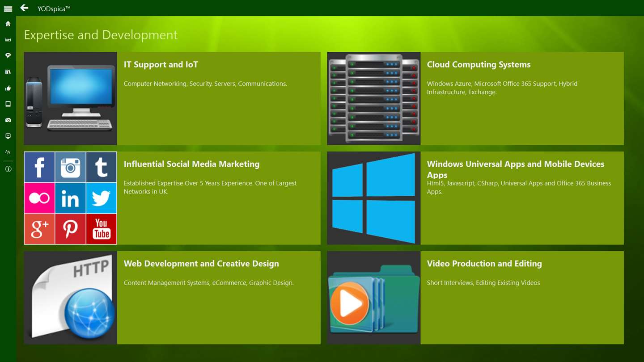Click the desktop computer image
Screen dimensions: 644x362
[70, 98]
